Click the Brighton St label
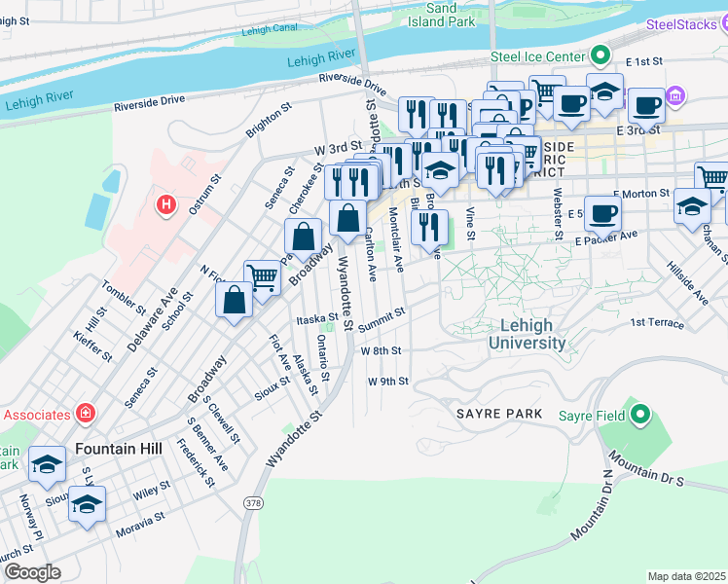Image resolution: width=728 pixels, height=584 pixels. coord(269,120)
